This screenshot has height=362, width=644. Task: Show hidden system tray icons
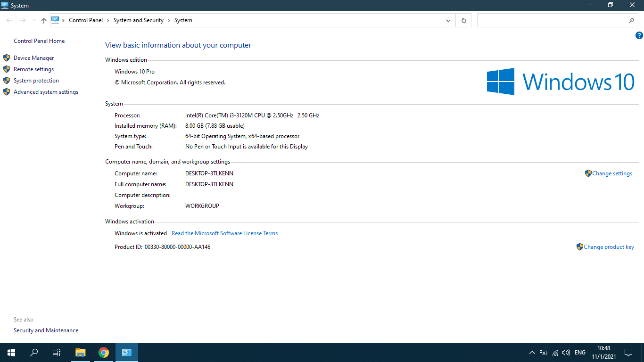(x=532, y=353)
